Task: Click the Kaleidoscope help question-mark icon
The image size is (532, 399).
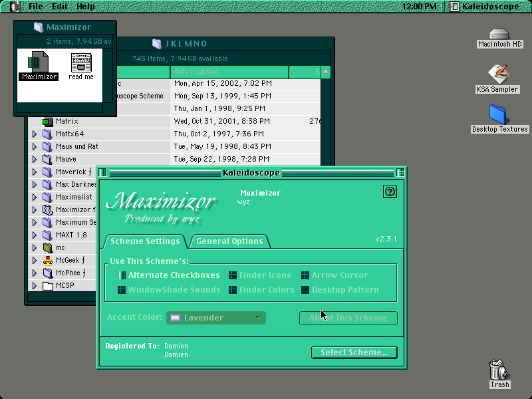Action: [x=390, y=192]
